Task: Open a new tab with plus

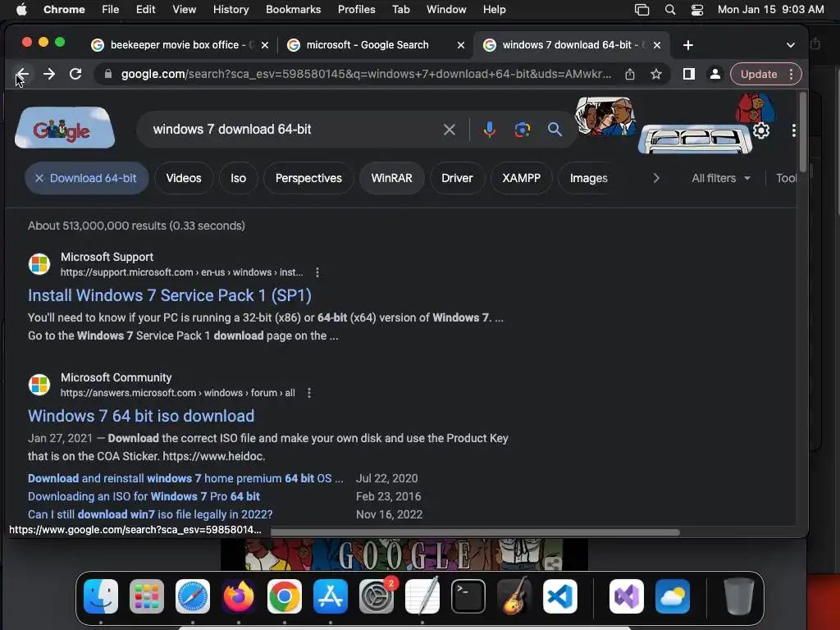Action: pos(688,45)
